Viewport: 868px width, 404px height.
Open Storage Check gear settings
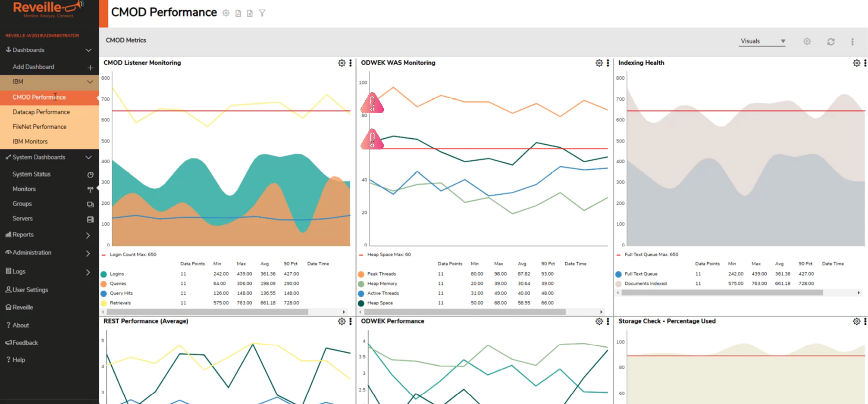[857, 321]
